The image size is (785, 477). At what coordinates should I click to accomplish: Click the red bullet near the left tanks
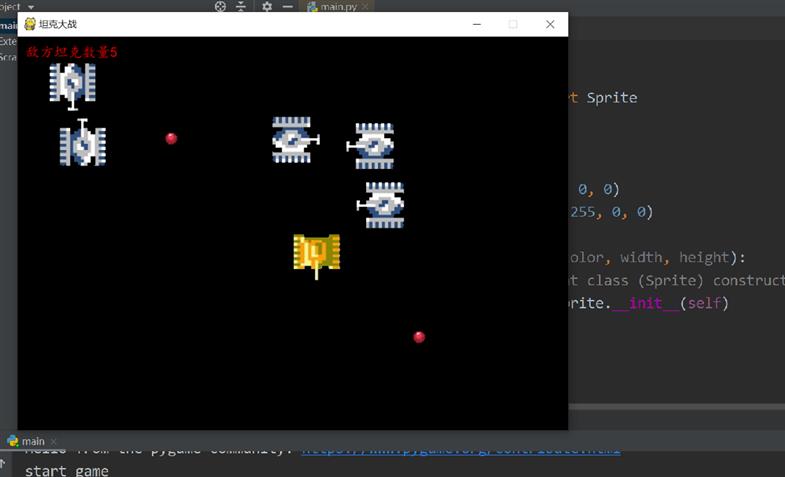pos(171,138)
